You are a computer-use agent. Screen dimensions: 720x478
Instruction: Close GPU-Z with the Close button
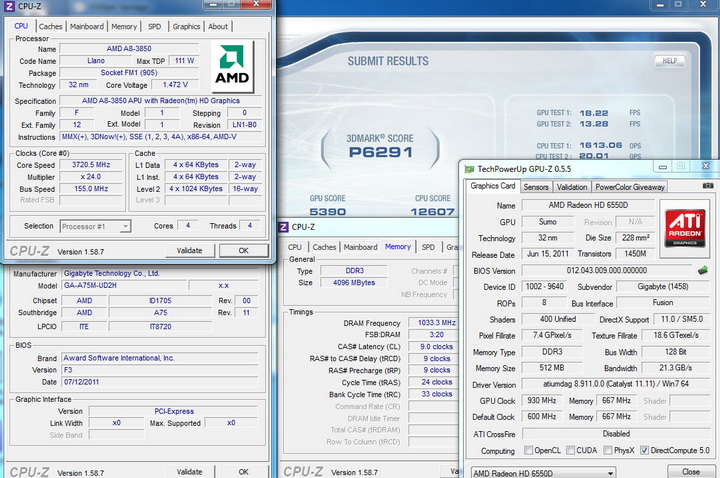click(691, 471)
